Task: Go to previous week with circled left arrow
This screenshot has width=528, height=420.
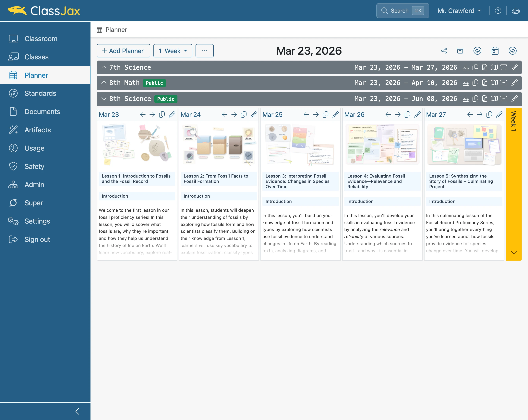Action: point(477,51)
